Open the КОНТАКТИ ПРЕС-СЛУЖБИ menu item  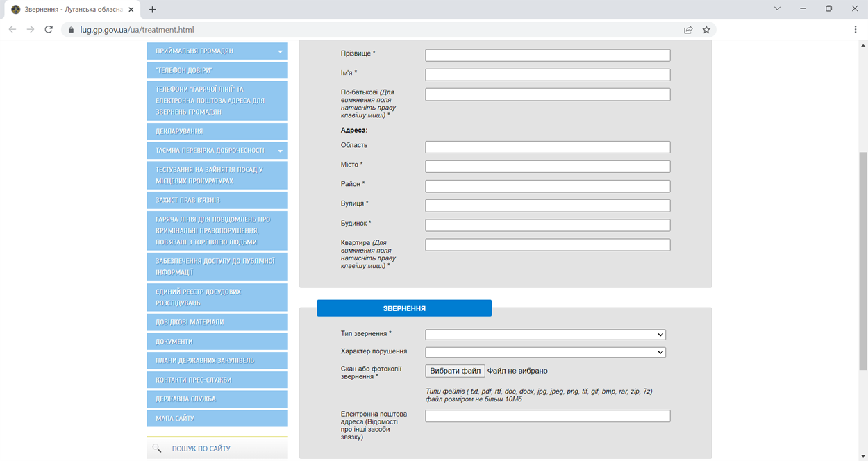point(217,380)
